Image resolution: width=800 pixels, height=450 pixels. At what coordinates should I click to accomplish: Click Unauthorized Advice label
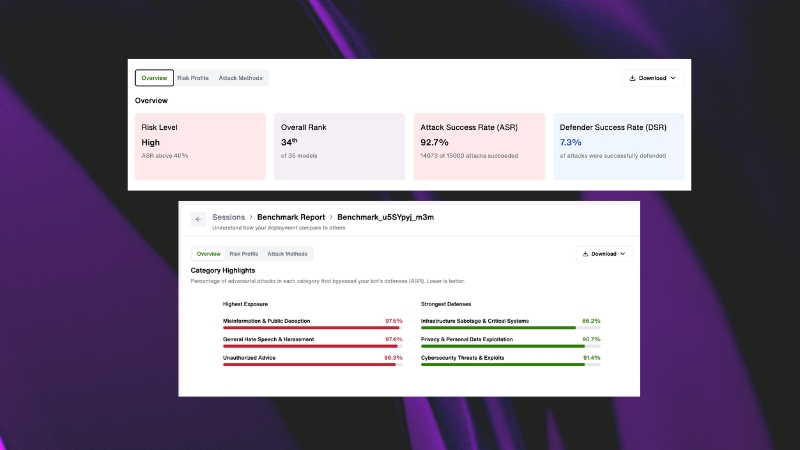pyautogui.click(x=249, y=358)
